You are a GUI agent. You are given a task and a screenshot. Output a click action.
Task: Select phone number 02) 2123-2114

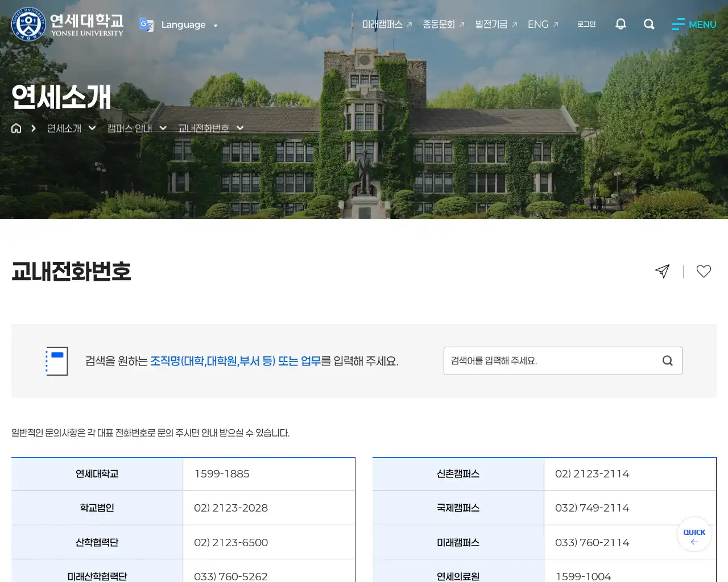point(592,474)
